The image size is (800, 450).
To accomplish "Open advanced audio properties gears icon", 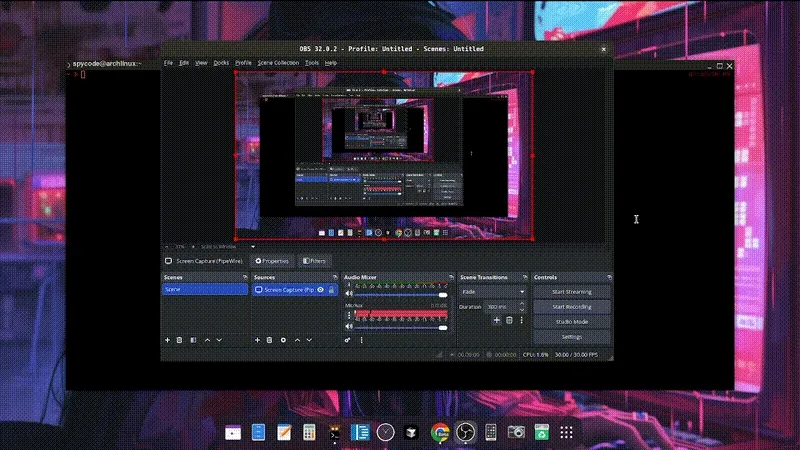I will click(x=348, y=340).
